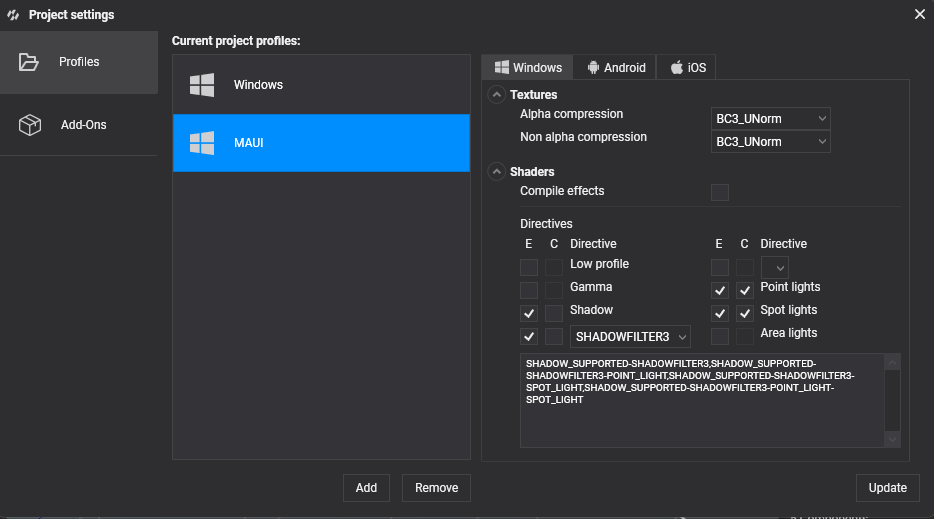This screenshot has height=519, width=934.
Task: Click the Project settings app logo icon
Action: (13, 15)
